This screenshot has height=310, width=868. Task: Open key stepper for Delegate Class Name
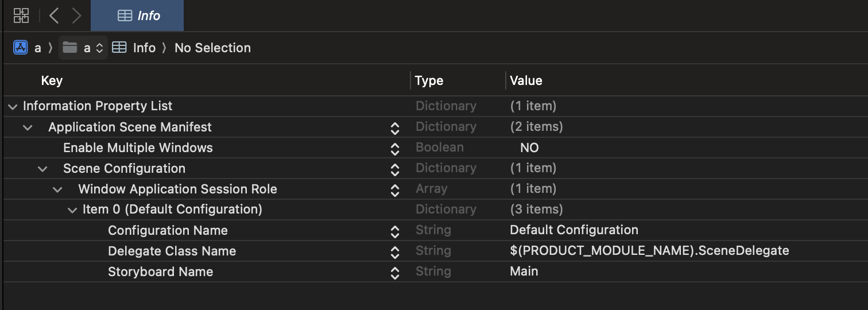(x=395, y=251)
